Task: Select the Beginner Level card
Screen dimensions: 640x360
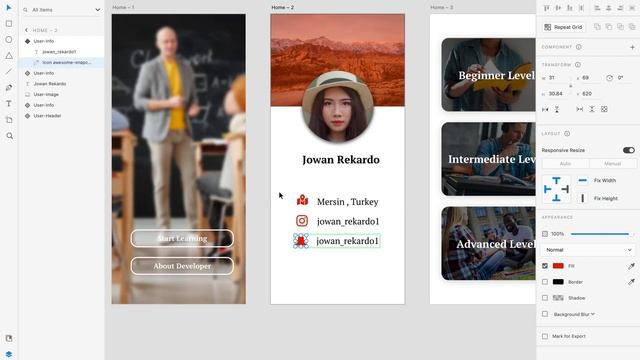Action: (489, 75)
